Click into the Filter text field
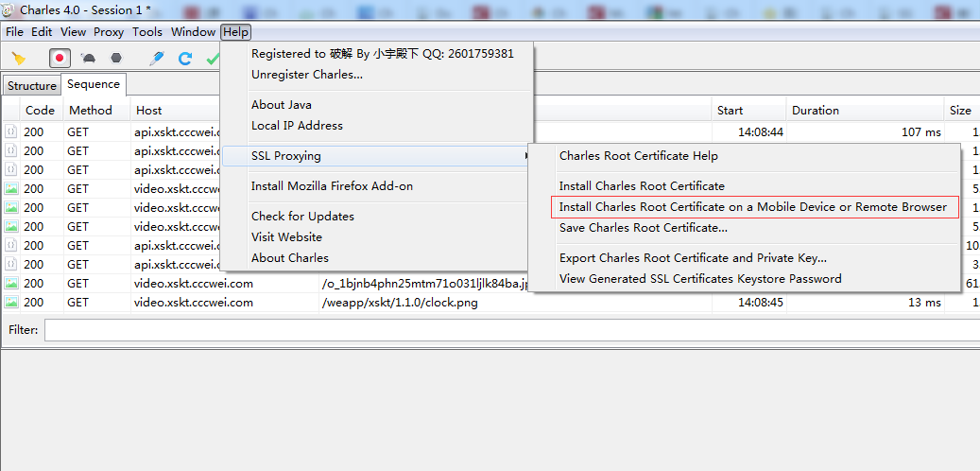This screenshot has width=980, height=471. (512, 330)
